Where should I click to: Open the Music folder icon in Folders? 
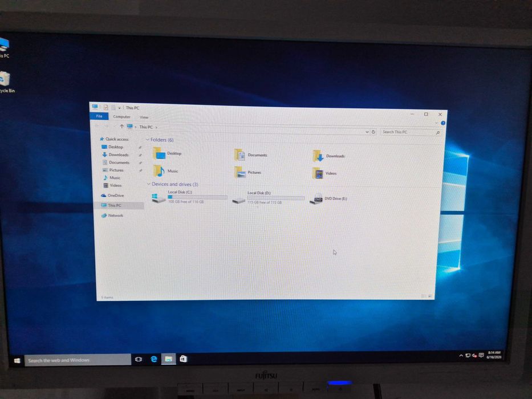[159, 170]
